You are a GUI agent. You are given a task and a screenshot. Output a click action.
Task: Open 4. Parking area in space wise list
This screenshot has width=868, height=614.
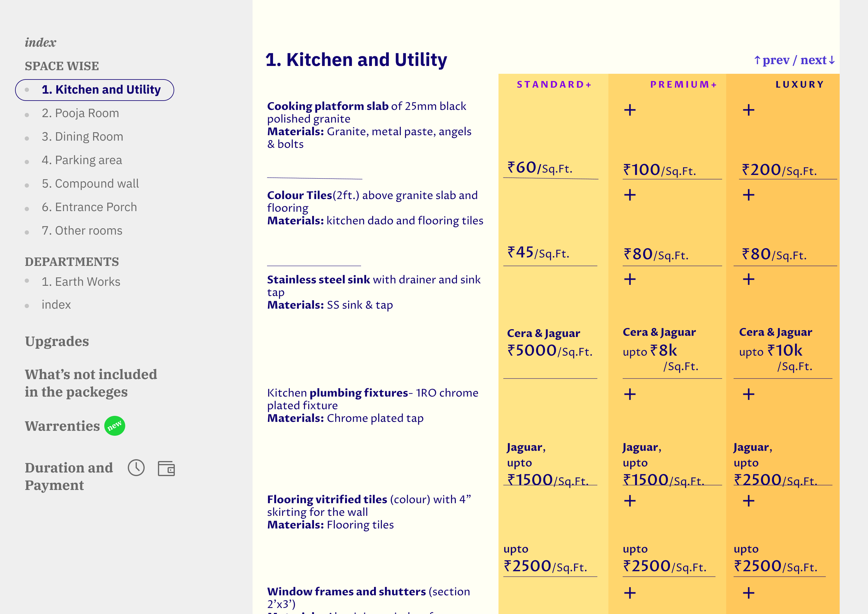pyautogui.click(x=82, y=160)
